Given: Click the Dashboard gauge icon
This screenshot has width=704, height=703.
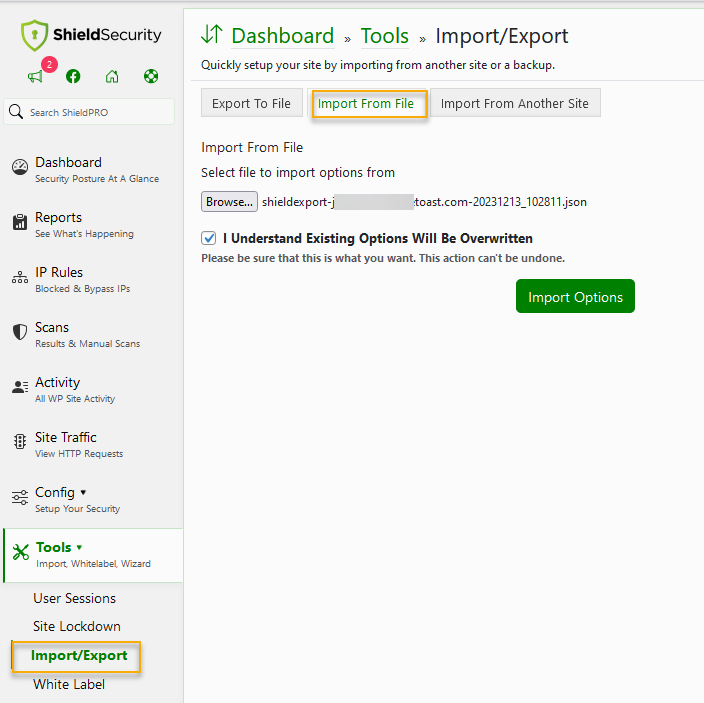Looking at the screenshot, I should click(x=20, y=167).
